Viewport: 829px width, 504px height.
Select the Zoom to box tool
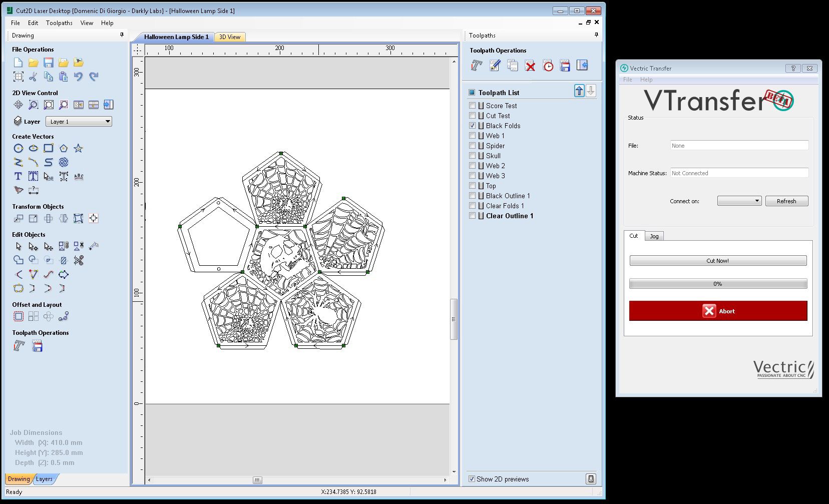pyautogui.click(x=34, y=105)
